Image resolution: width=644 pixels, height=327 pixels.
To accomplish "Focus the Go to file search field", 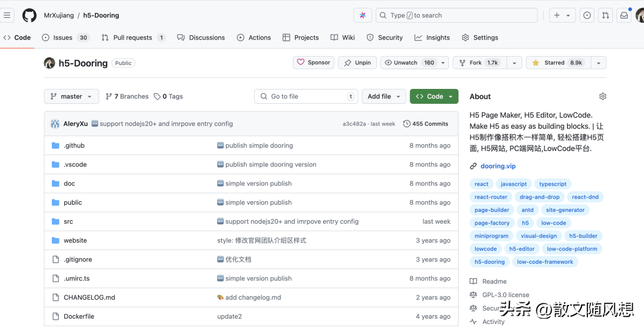I will click(306, 97).
